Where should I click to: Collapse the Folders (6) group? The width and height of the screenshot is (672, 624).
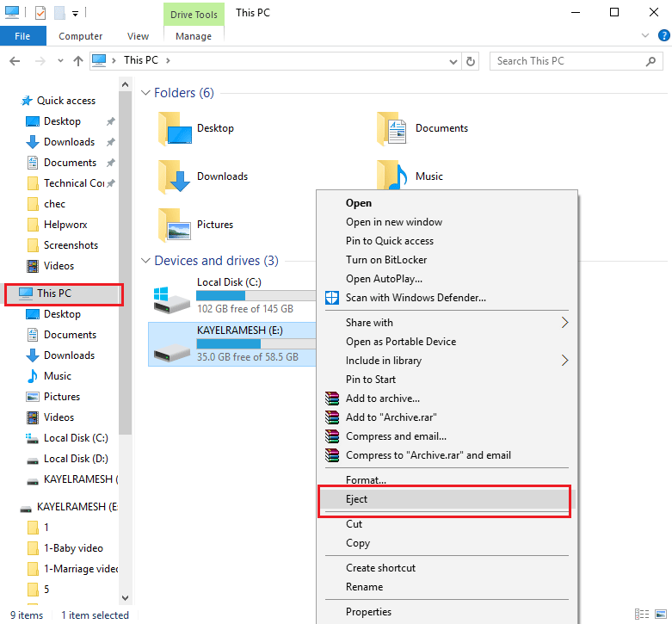[x=145, y=93]
